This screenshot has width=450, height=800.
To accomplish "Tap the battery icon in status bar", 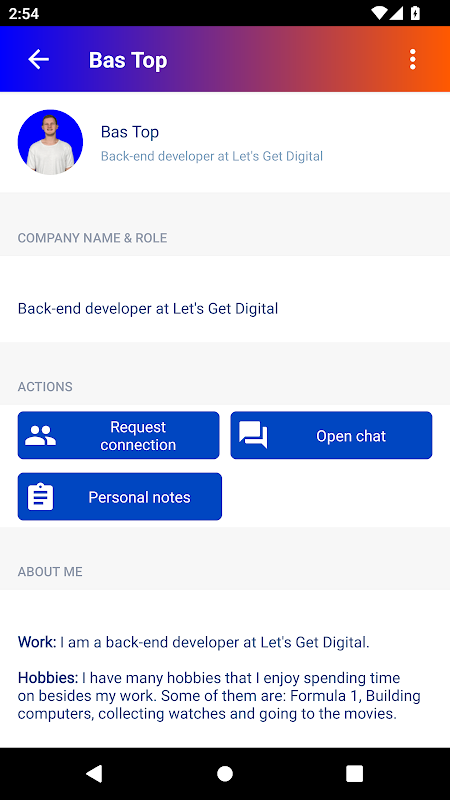I will click(416, 13).
